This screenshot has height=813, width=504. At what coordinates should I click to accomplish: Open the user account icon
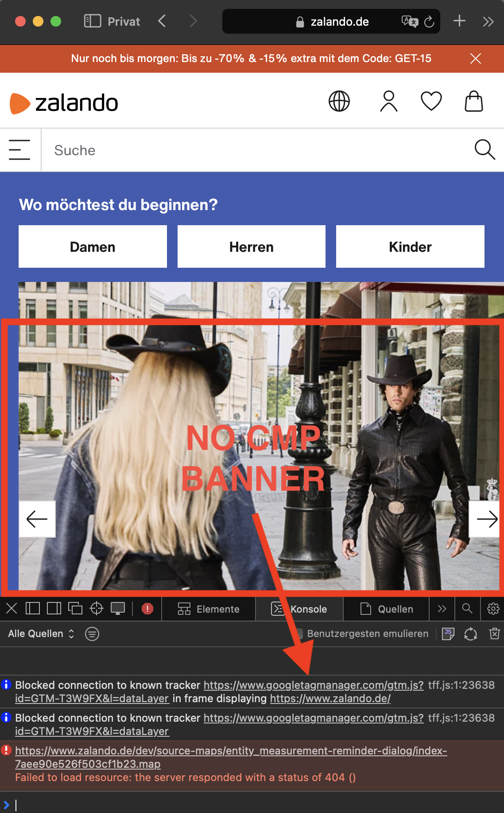tap(388, 101)
